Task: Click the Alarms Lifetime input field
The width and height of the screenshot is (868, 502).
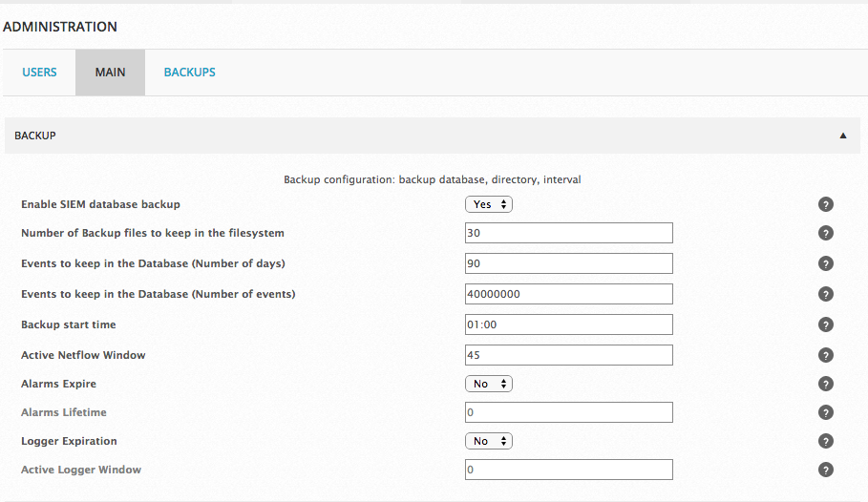Action: pyautogui.click(x=568, y=412)
